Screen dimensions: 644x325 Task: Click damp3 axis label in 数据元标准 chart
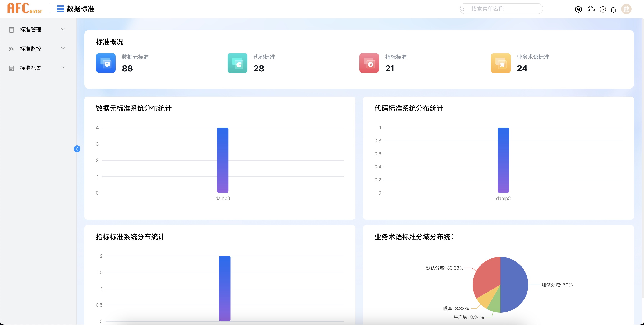pyautogui.click(x=223, y=198)
